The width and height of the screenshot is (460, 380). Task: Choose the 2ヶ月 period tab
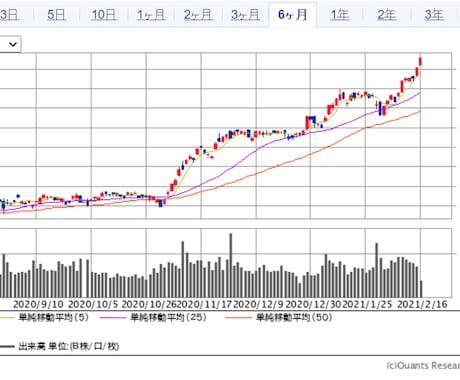198,15
